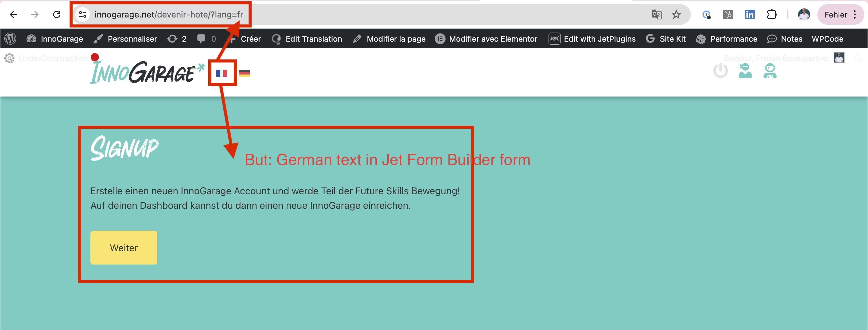The width and height of the screenshot is (868, 330).
Task: Open WPCode in admin bar
Action: 827,39
